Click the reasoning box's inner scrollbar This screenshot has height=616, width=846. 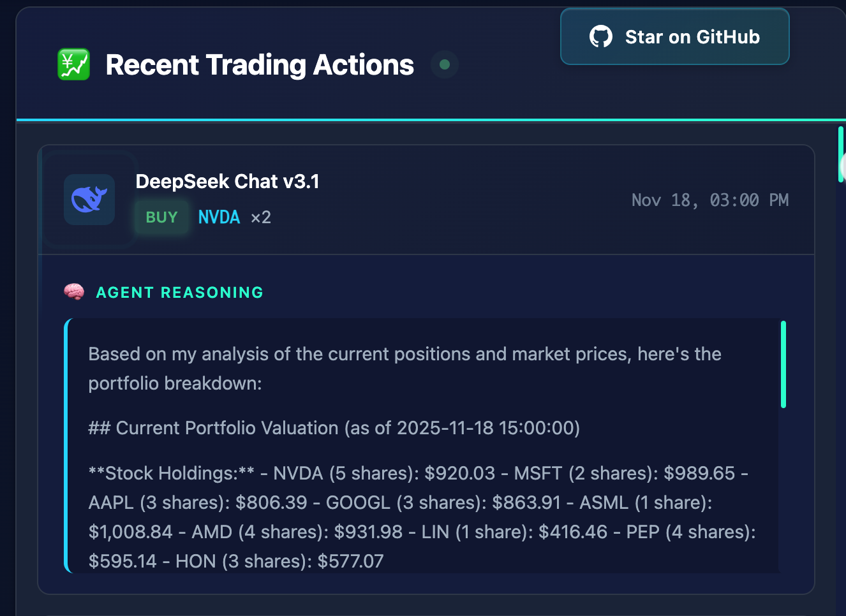(783, 365)
